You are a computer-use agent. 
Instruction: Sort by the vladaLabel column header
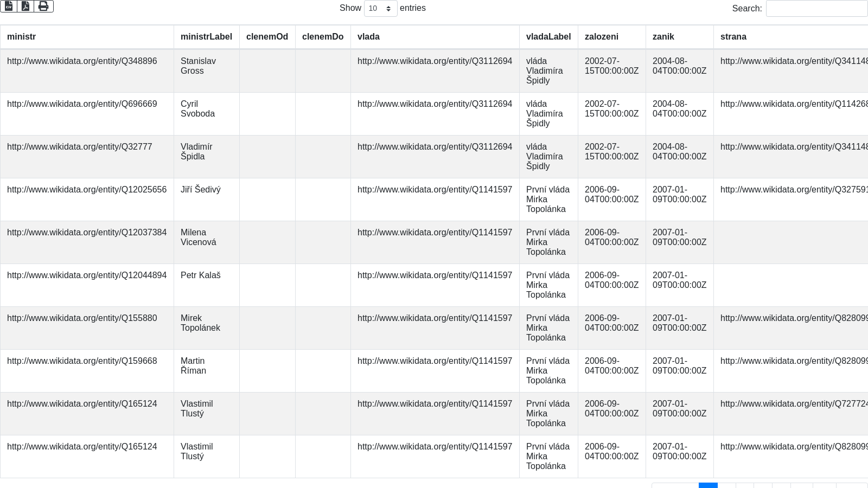(548, 37)
